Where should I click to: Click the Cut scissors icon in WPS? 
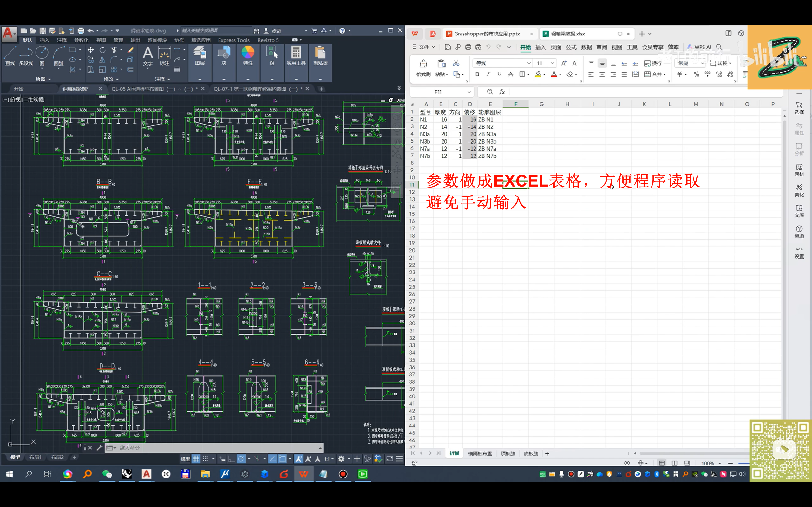456,63
